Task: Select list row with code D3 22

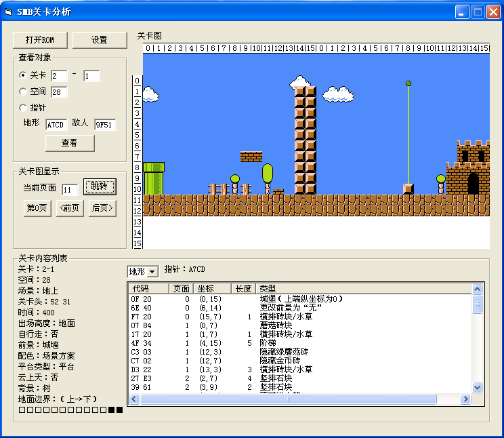Action: coord(300,370)
